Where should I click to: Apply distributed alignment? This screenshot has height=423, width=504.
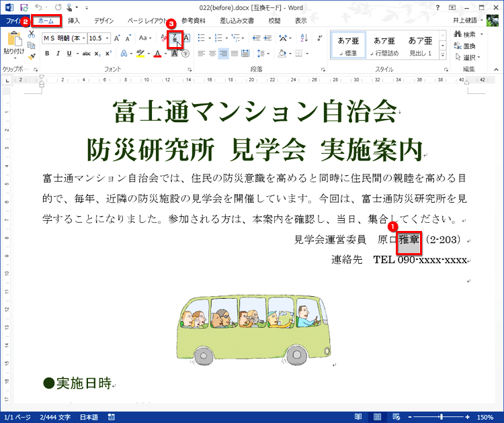click(x=245, y=54)
